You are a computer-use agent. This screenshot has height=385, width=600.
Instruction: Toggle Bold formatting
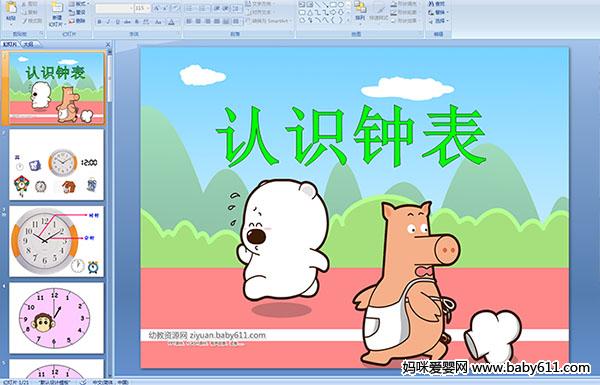(x=100, y=22)
